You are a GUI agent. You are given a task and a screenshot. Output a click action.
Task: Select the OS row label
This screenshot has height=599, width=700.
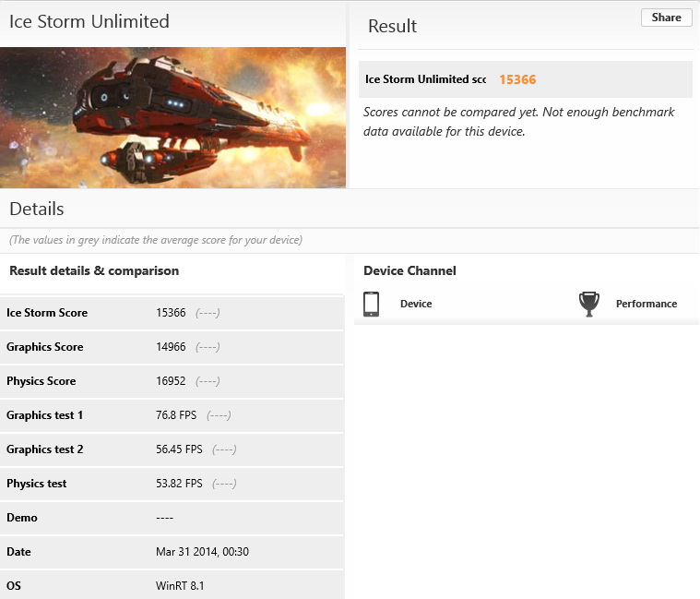coord(14,585)
